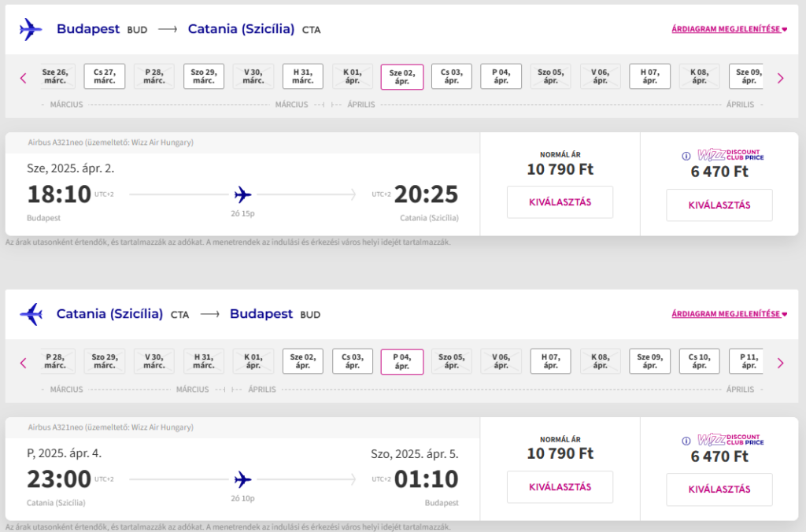Screen dimensions: 806x532
Task: Select return date Sze 09, ápr.
Action: coord(649,361)
